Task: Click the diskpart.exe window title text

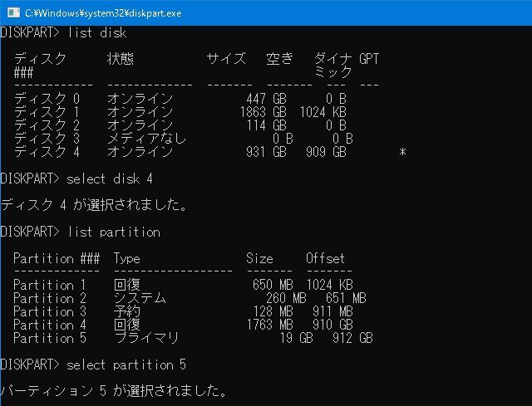Action: pos(103,13)
